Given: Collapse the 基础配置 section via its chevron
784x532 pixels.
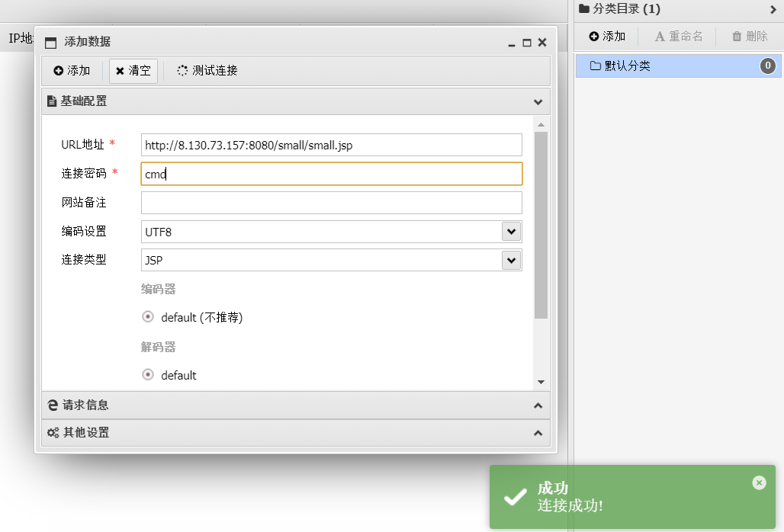Looking at the screenshot, I should coord(538,101).
